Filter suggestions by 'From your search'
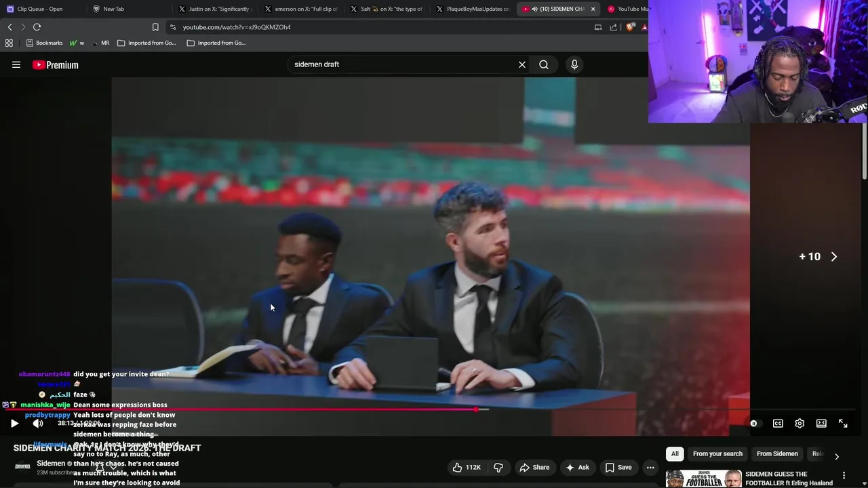 [717, 454]
